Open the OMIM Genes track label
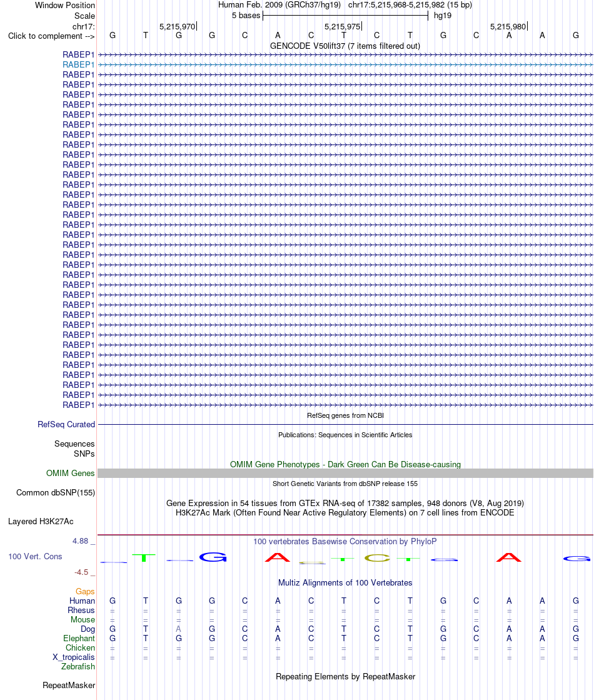Viewport: 594px width, 700px height. 71,473
